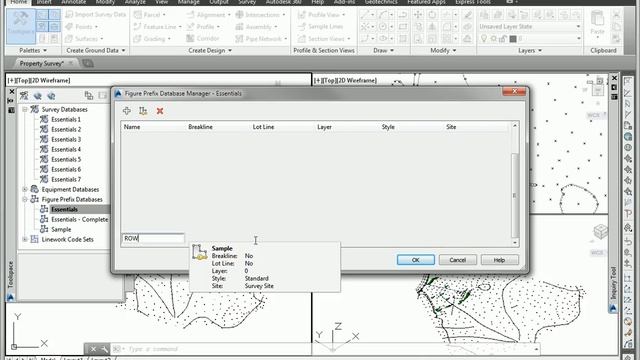Open the Create Ground Data panel dropdown

[96, 50]
